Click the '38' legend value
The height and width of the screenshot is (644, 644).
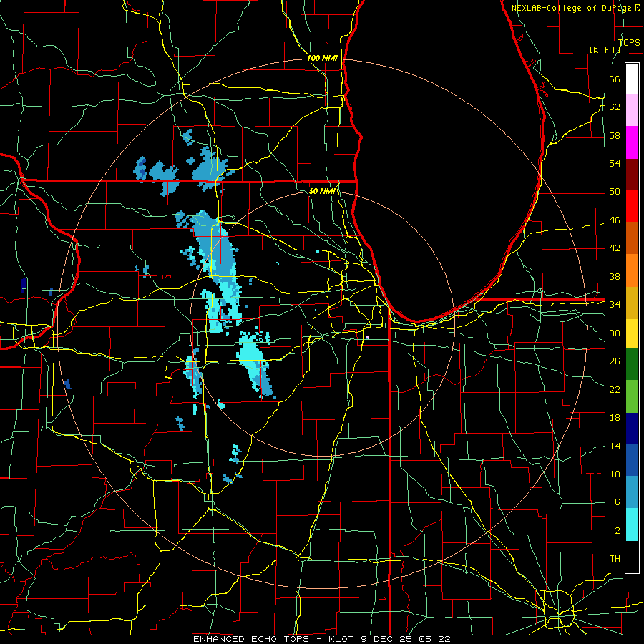click(615, 276)
